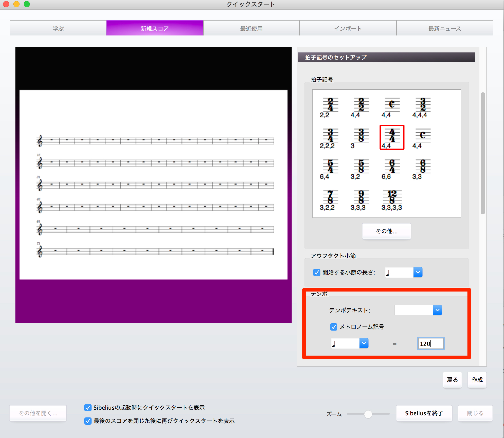This screenshot has width=504, height=438.
Task: Select the 3/4 time signature icon
Action: [330, 138]
